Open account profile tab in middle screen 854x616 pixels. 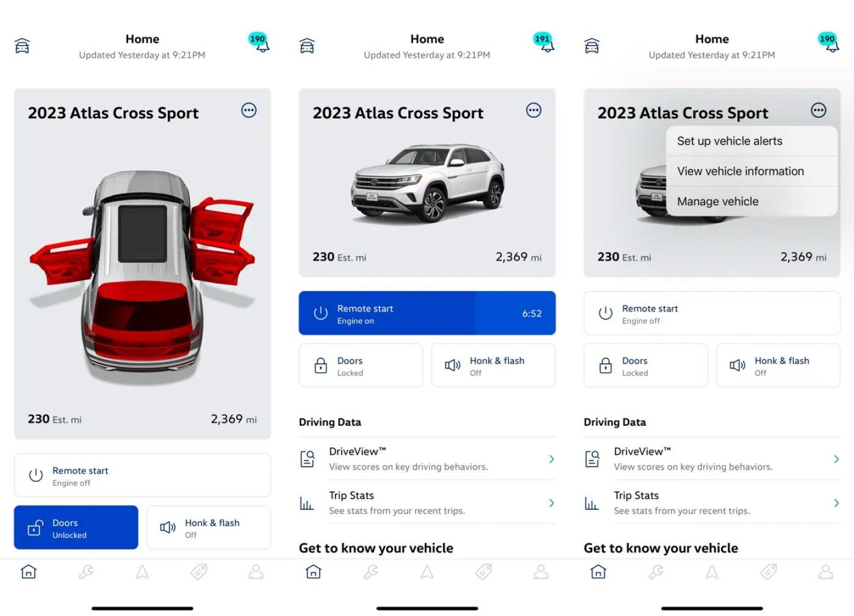tap(541, 572)
